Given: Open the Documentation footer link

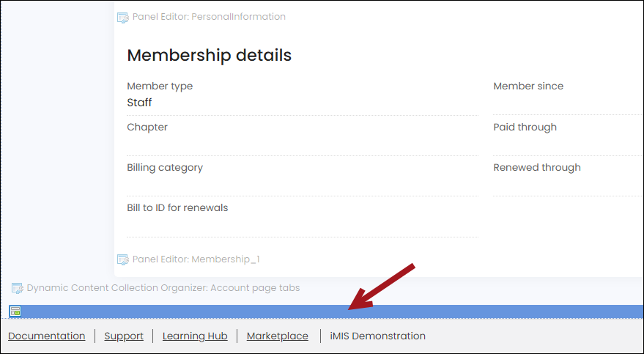Looking at the screenshot, I should (47, 336).
